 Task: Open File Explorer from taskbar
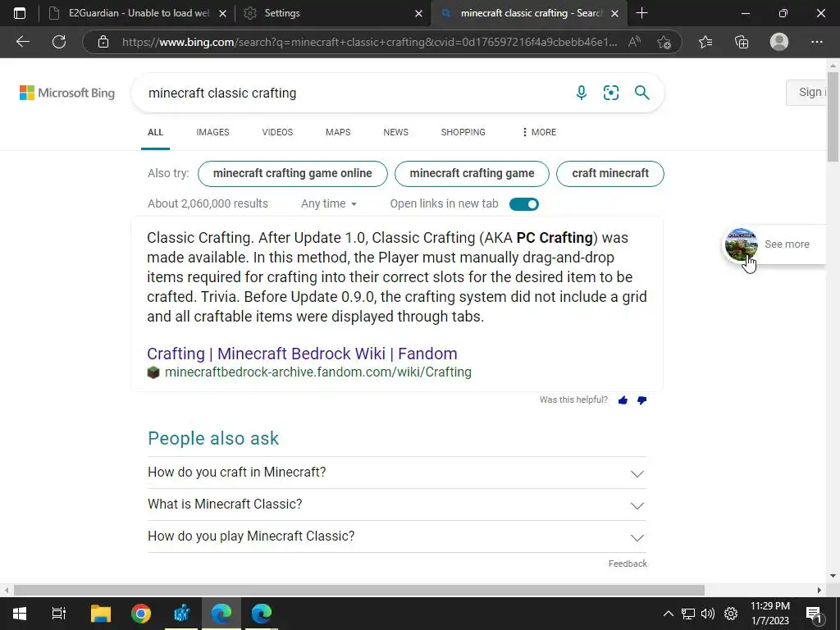100,614
